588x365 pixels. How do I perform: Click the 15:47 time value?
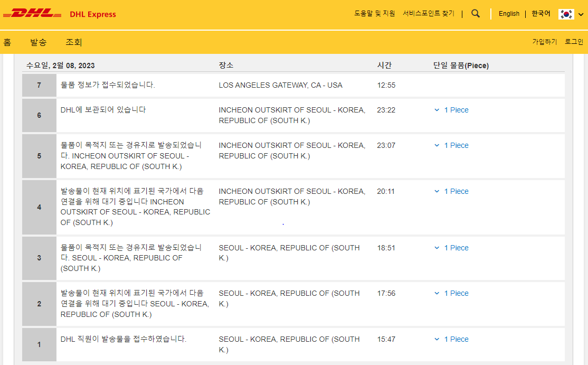click(386, 339)
